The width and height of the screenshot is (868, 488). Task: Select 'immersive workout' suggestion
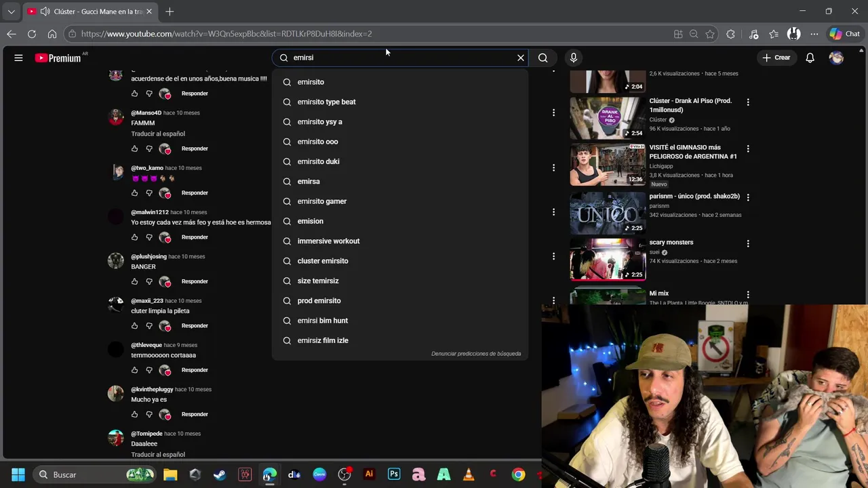pyautogui.click(x=400, y=241)
